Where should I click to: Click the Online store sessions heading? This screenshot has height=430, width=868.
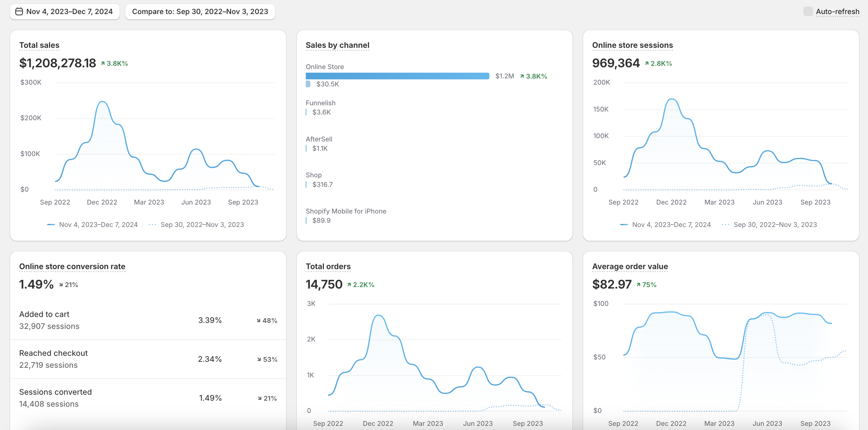pos(632,45)
